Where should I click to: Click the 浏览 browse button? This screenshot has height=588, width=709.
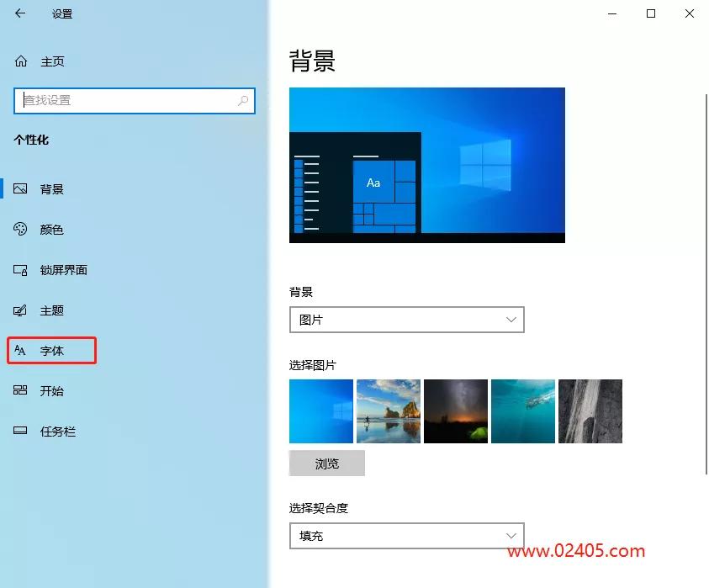(327, 464)
